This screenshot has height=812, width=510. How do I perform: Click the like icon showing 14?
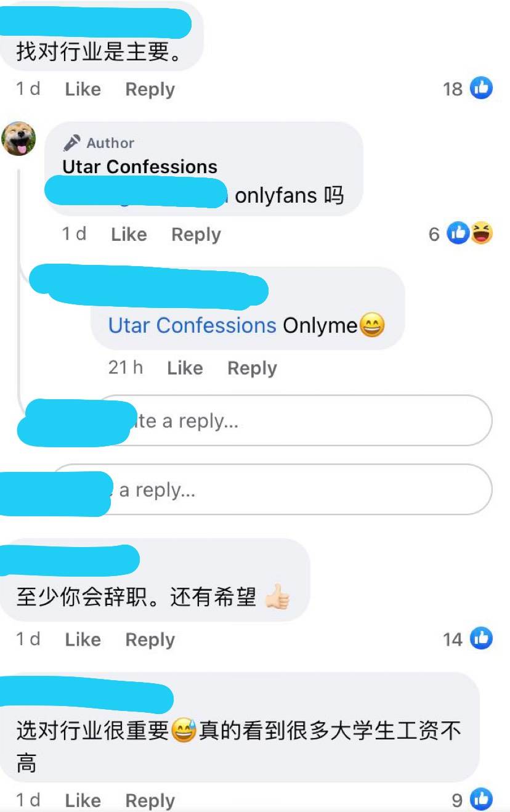tap(482, 638)
